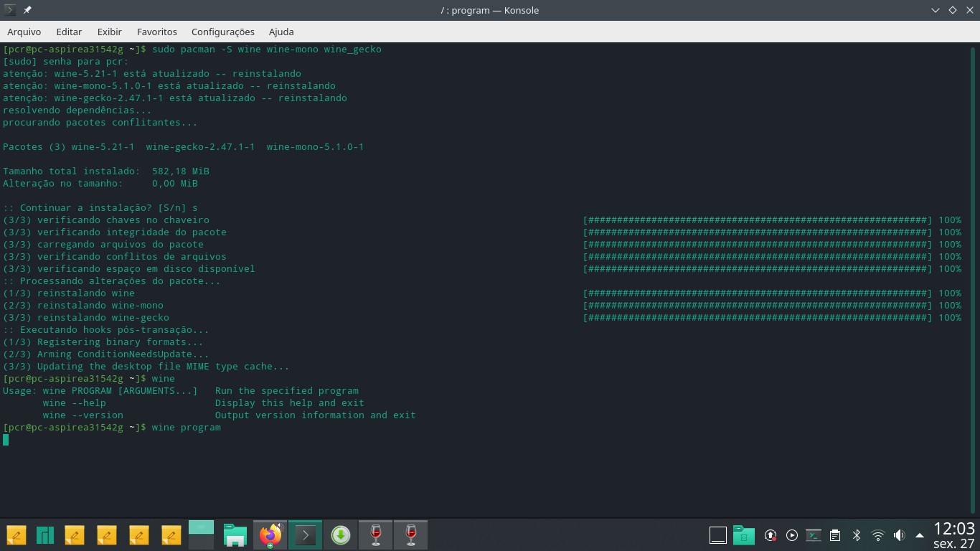Click the line '(1/3) reinstalando wine'
Image resolution: width=980 pixels, height=551 pixels.
[69, 293]
